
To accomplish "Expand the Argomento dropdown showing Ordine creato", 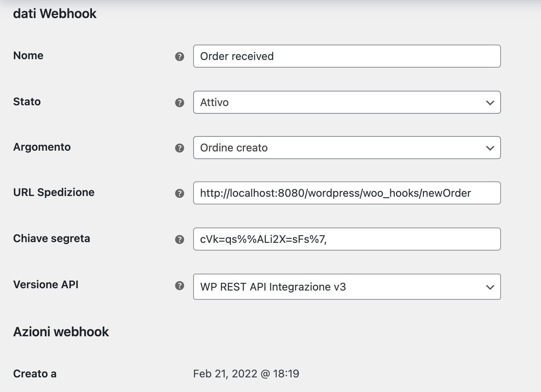I will [346, 148].
